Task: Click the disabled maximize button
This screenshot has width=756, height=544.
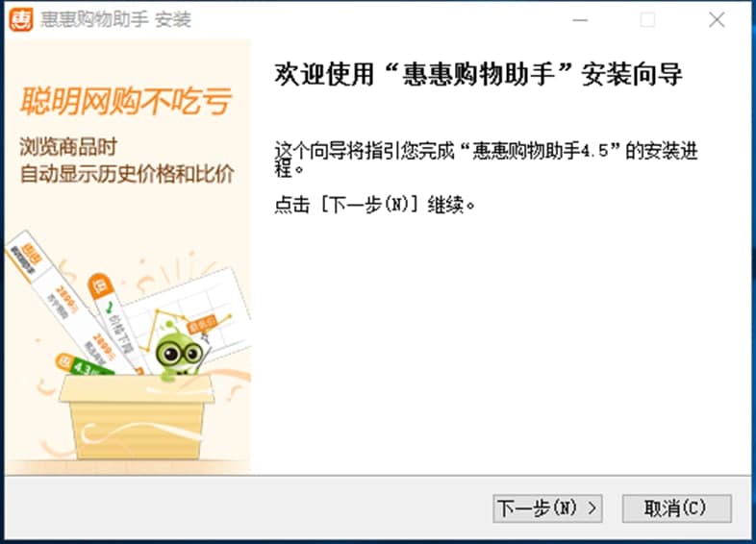Action: coord(647,20)
